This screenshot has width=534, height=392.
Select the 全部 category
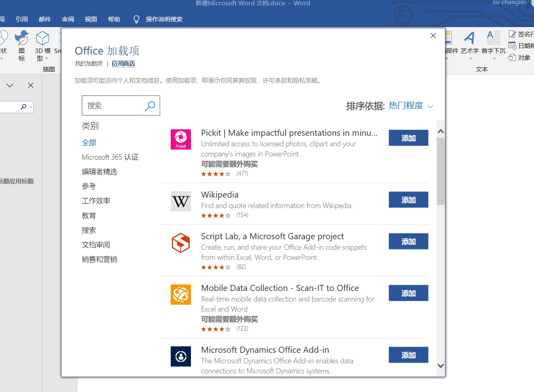click(89, 143)
